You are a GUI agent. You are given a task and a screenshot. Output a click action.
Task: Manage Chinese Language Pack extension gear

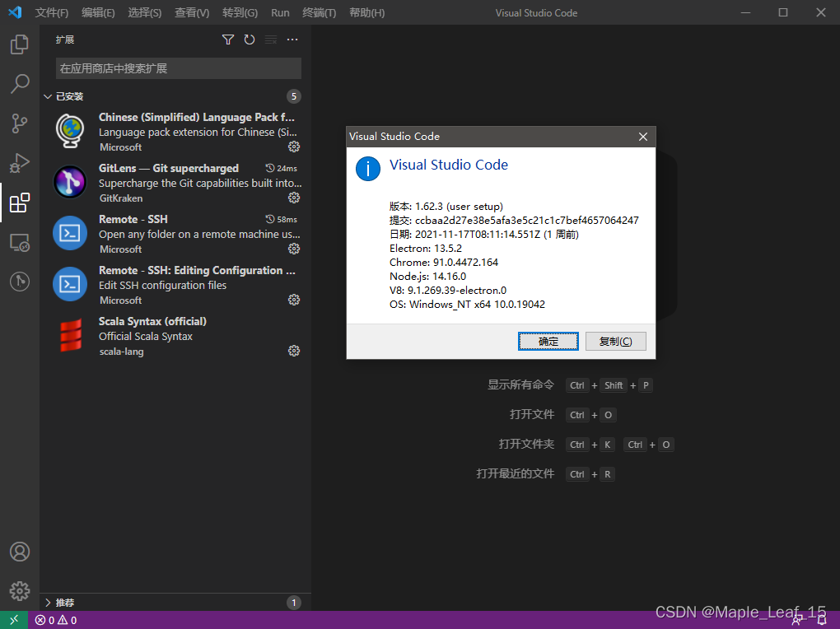[294, 147]
